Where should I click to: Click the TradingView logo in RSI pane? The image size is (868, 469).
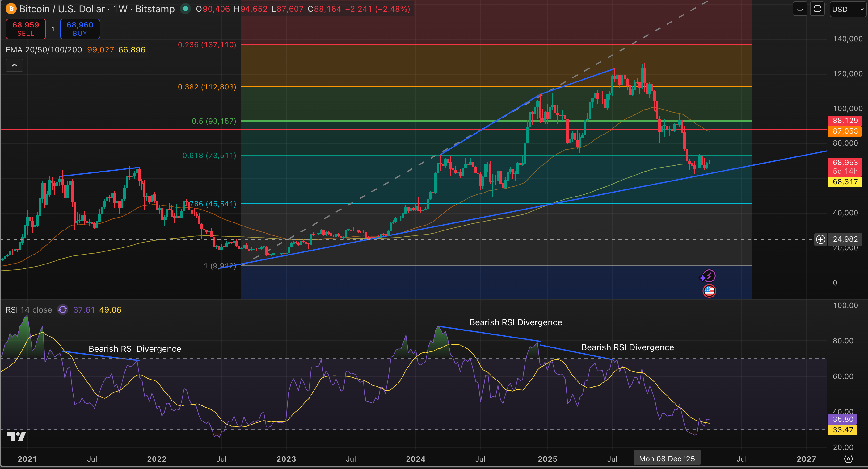coord(16,437)
